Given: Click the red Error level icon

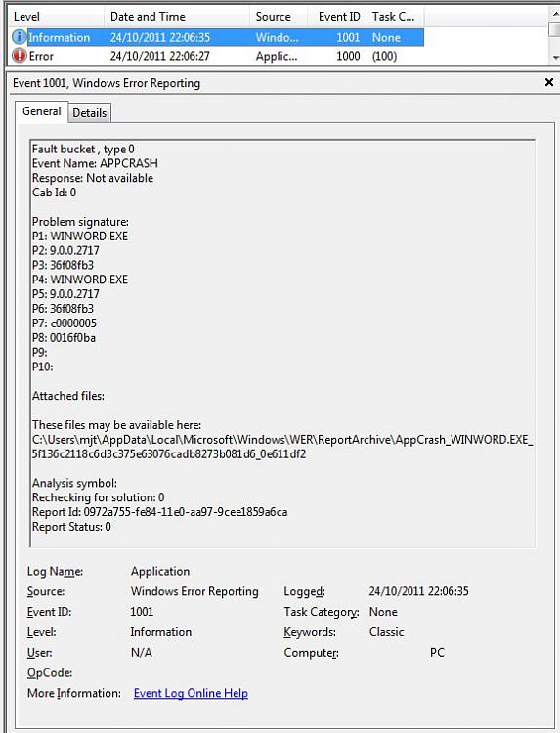Looking at the screenshot, I should 20,56.
